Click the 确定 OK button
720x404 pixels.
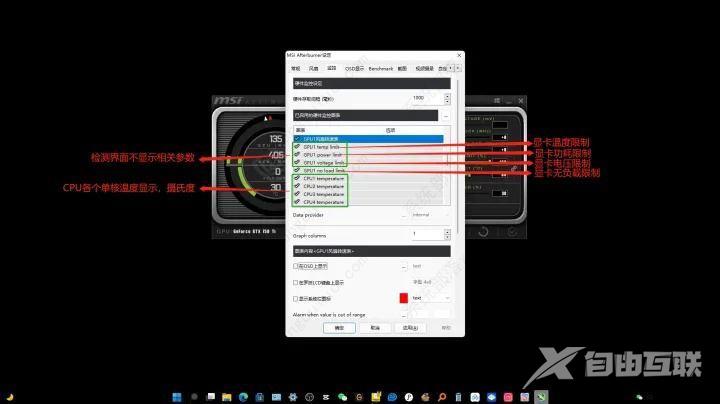pyautogui.click(x=339, y=328)
